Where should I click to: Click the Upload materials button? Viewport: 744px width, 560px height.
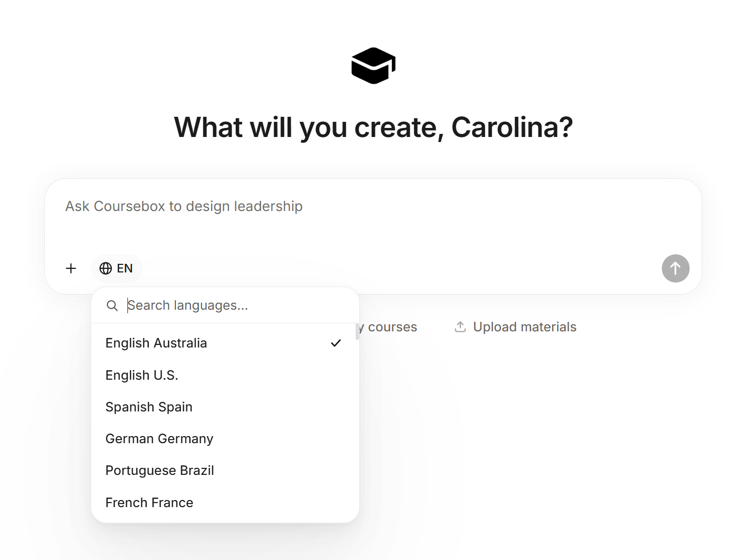524,327
